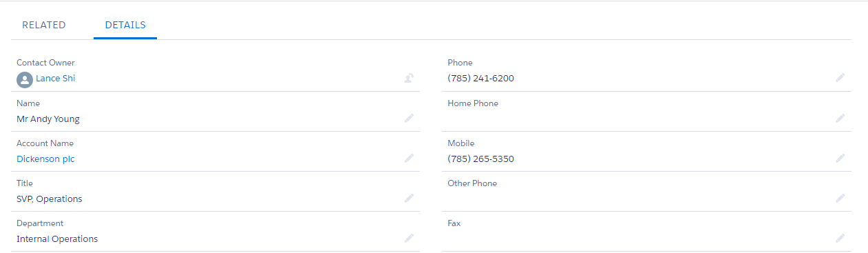Open the Lance Shi owner link
The height and width of the screenshot is (253, 868).
56,79
